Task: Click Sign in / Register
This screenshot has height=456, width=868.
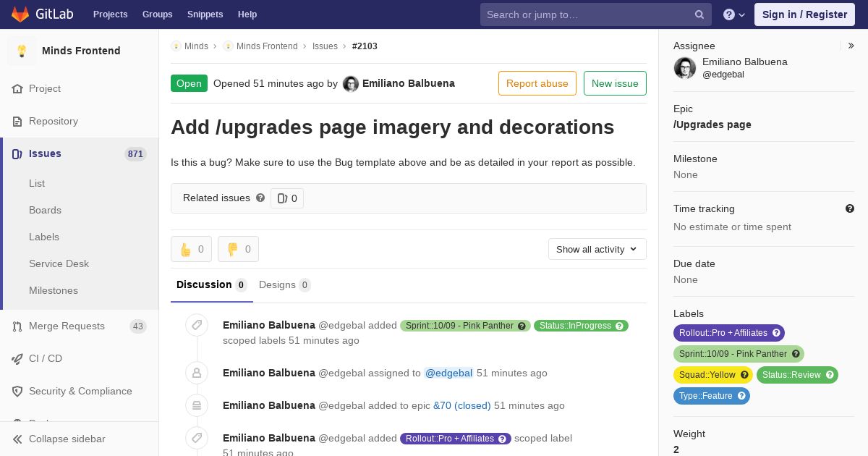Action: (804, 14)
